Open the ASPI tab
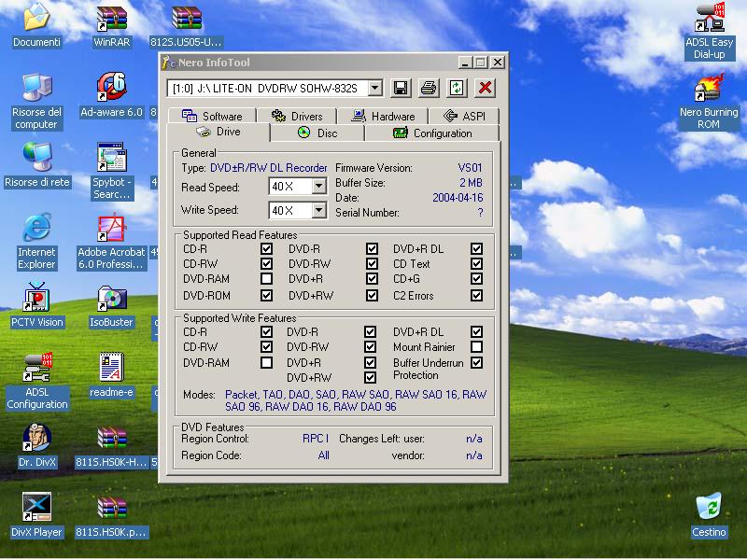 click(x=464, y=116)
